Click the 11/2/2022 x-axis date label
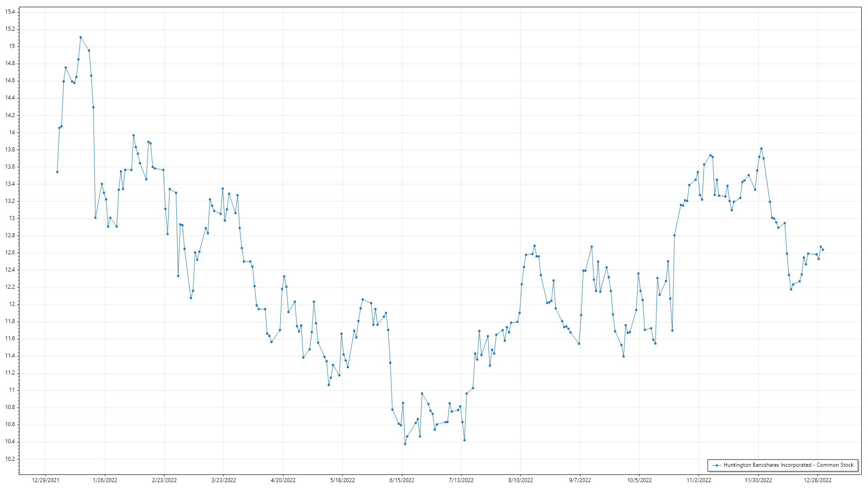 [699, 480]
